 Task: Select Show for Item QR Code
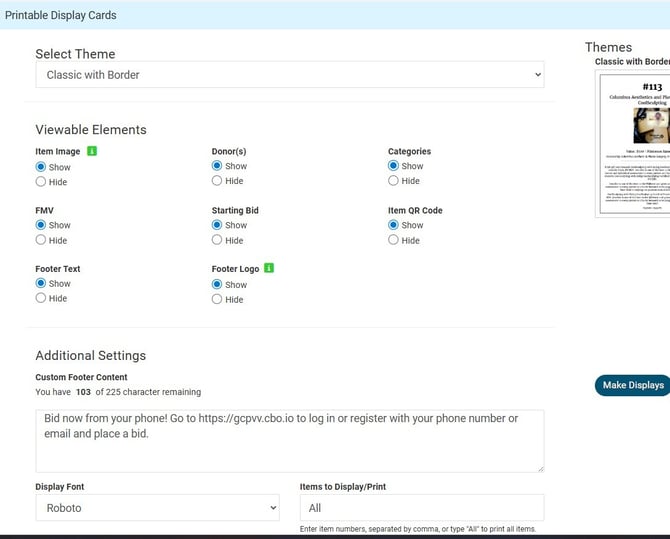(x=394, y=225)
